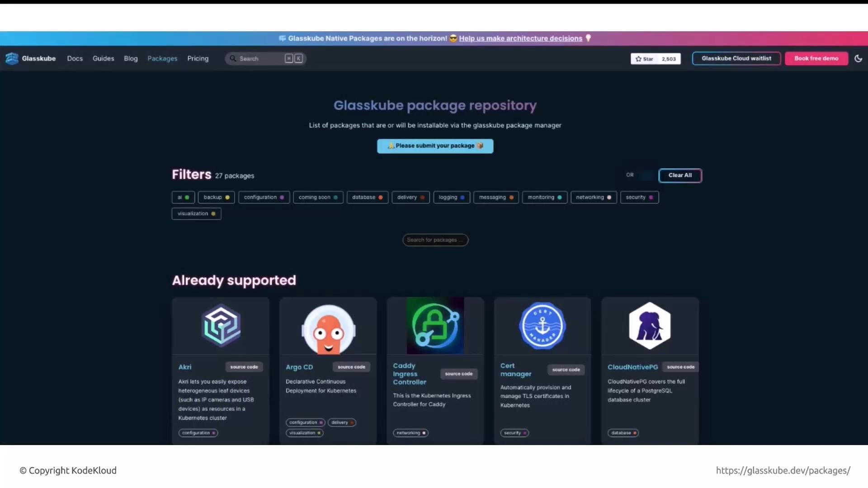Open Akri source code link
This screenshot has width=868, height=488.
click(244, 367)
